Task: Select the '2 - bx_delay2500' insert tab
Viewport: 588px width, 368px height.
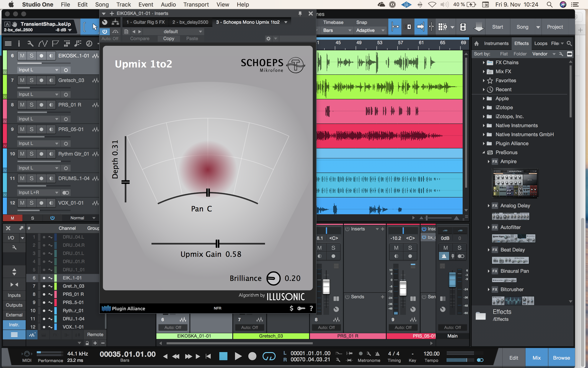Action: point(190,22)
